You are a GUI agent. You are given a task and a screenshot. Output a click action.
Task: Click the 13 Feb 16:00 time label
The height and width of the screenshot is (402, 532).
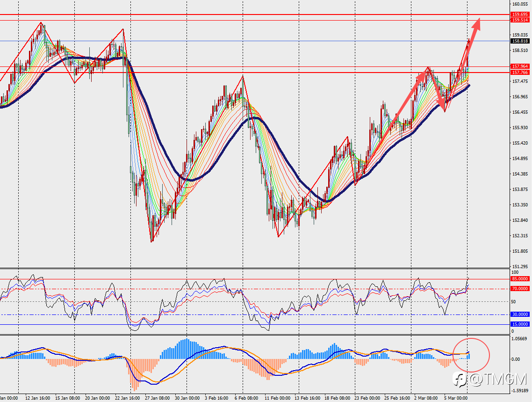pos(307,398)
